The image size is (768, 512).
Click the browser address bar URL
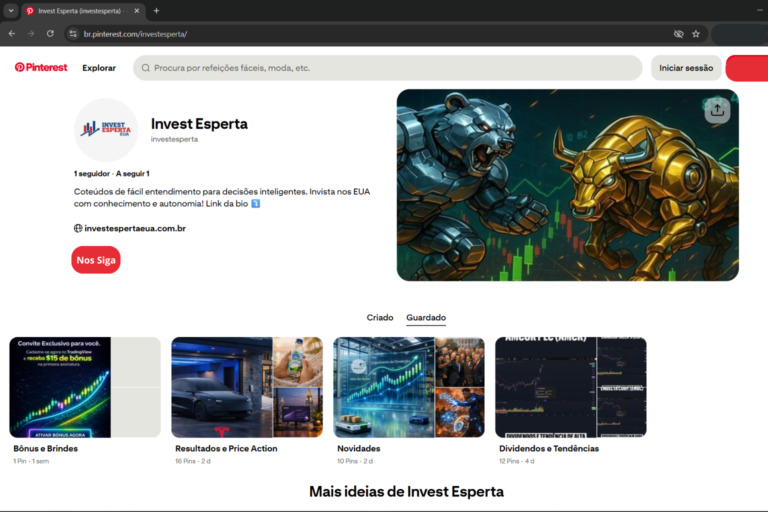(x=136, y=34)
